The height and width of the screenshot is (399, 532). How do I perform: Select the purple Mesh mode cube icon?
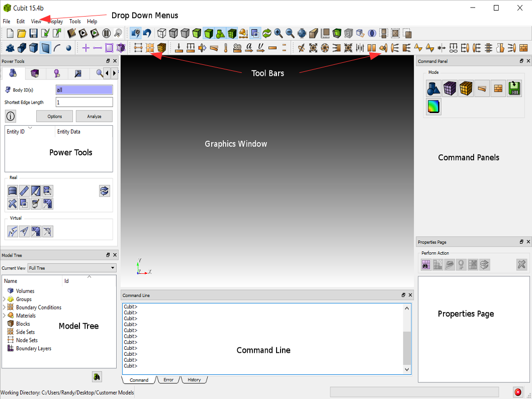tap(450, 88)
